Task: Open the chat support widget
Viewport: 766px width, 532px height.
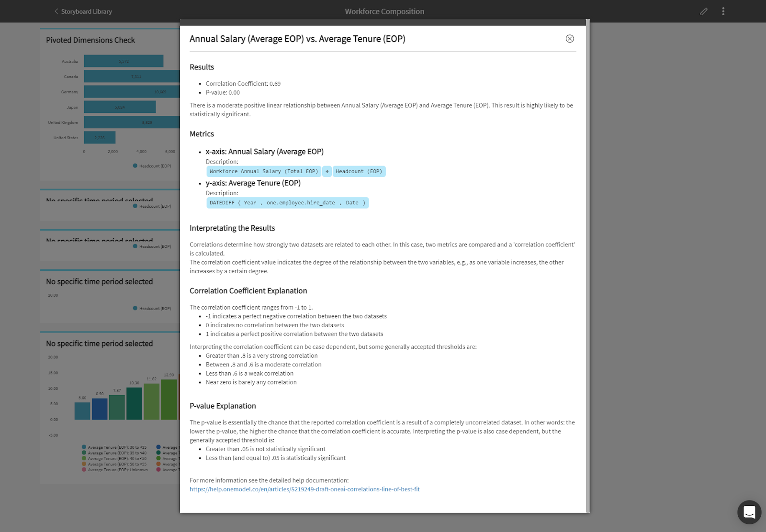Action: coord(749,512)
